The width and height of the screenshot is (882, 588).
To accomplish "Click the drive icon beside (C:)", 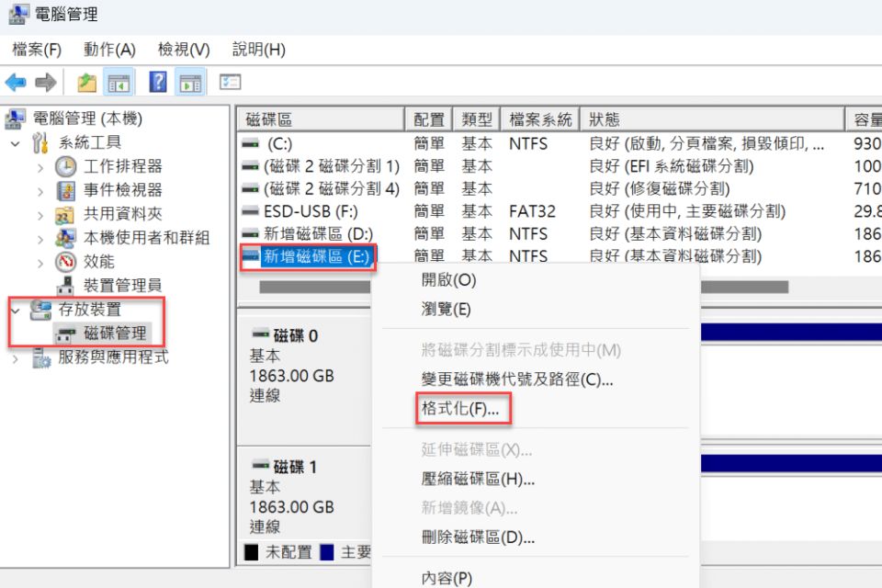I will click(250, 144).
